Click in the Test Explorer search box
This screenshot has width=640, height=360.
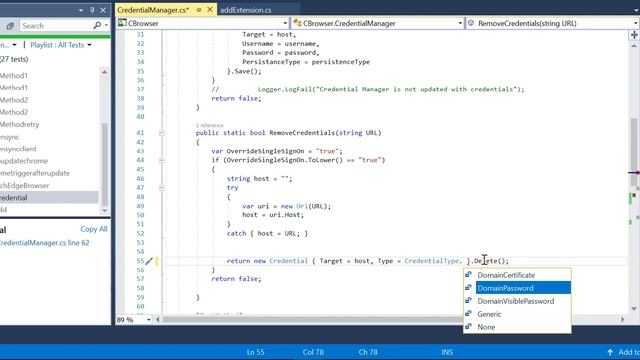[x=56, y=26]
